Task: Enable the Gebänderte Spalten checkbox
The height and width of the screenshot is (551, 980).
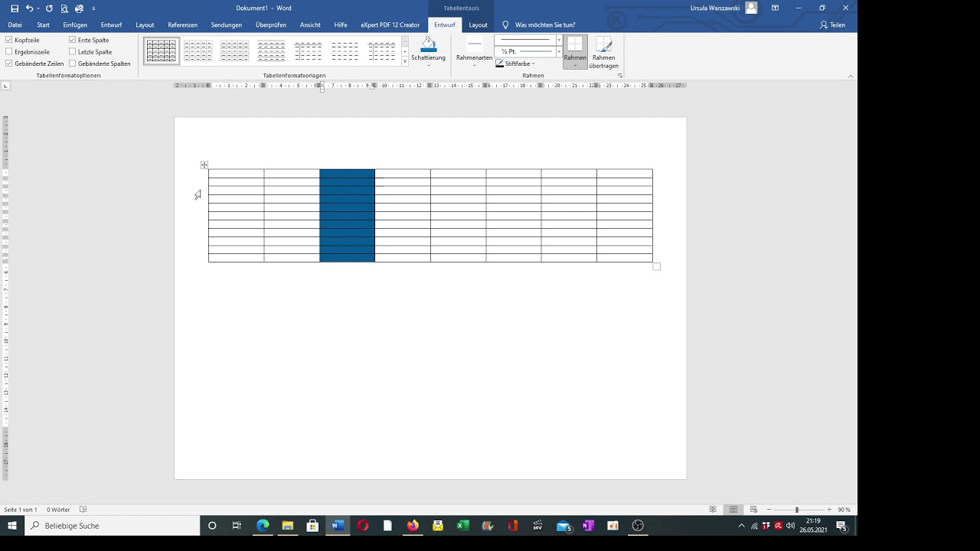Action: point(73,64)
